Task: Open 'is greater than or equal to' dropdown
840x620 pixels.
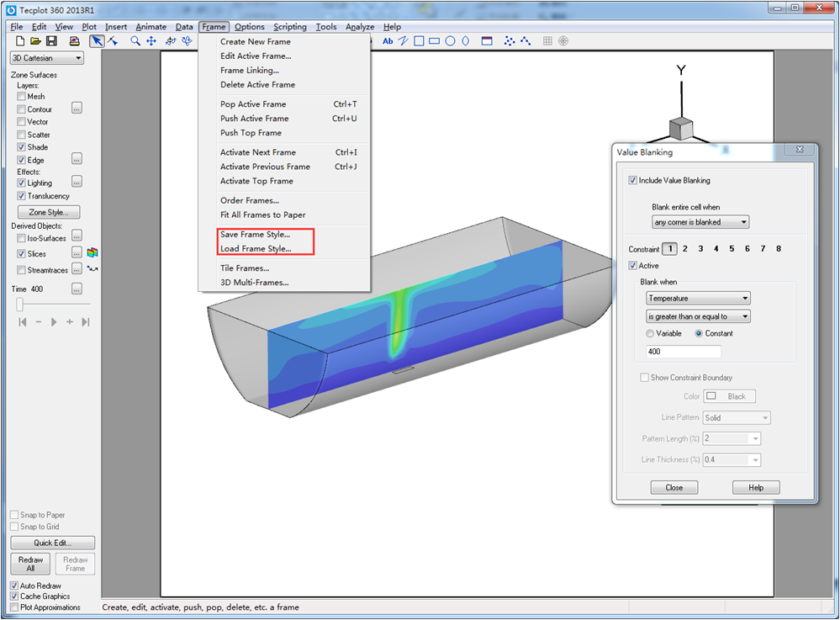Action: [x=698, y=316]
